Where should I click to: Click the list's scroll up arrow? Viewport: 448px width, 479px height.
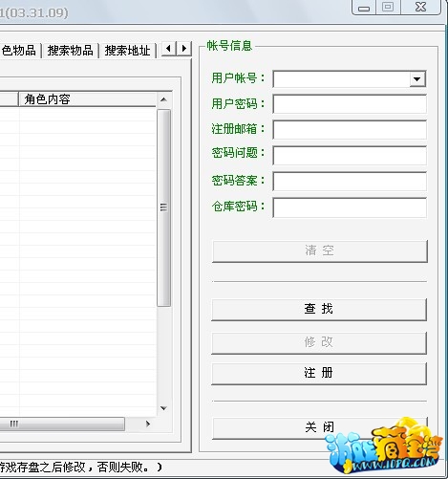(163, 99)
